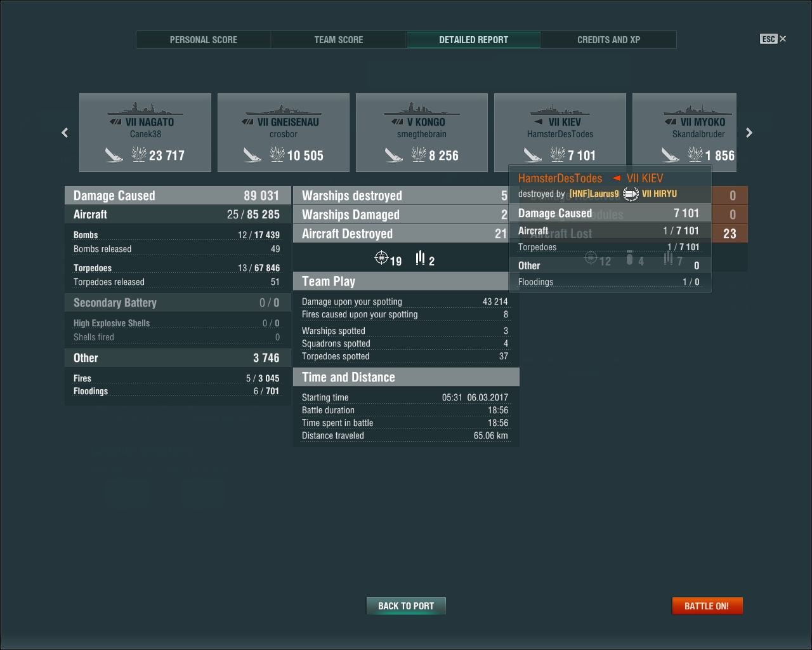This screenshot has height=650, width=812.
Task: Click the Secondary Battery header
Action: point(178,303)
